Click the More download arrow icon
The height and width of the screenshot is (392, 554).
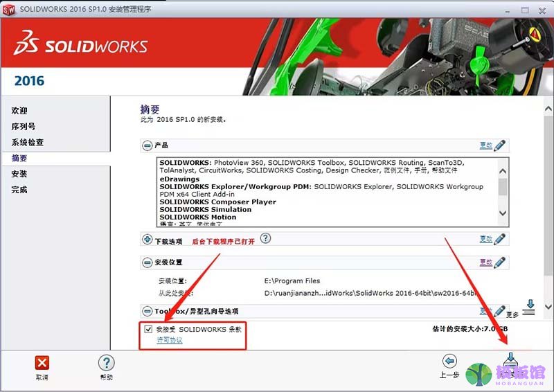click(530, 308)
